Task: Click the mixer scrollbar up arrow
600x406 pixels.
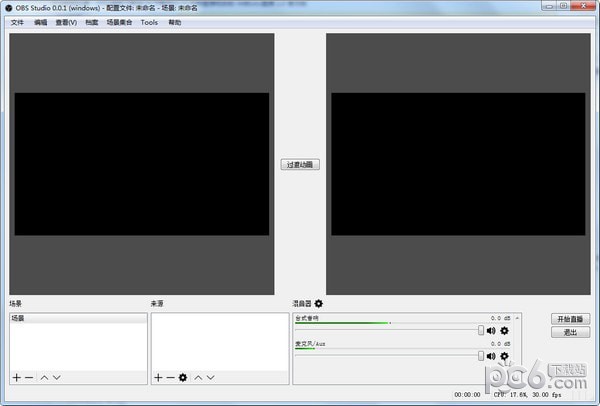Action: click(517, 318)
